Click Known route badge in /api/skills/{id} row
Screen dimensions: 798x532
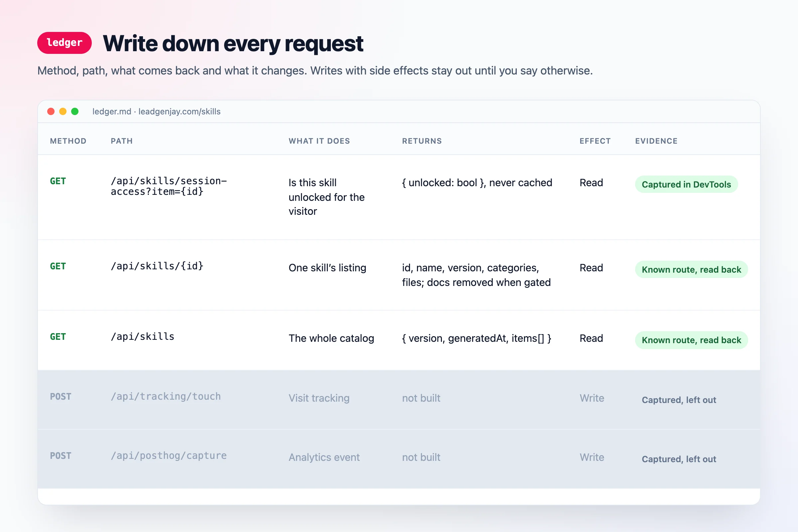point(692,269)
